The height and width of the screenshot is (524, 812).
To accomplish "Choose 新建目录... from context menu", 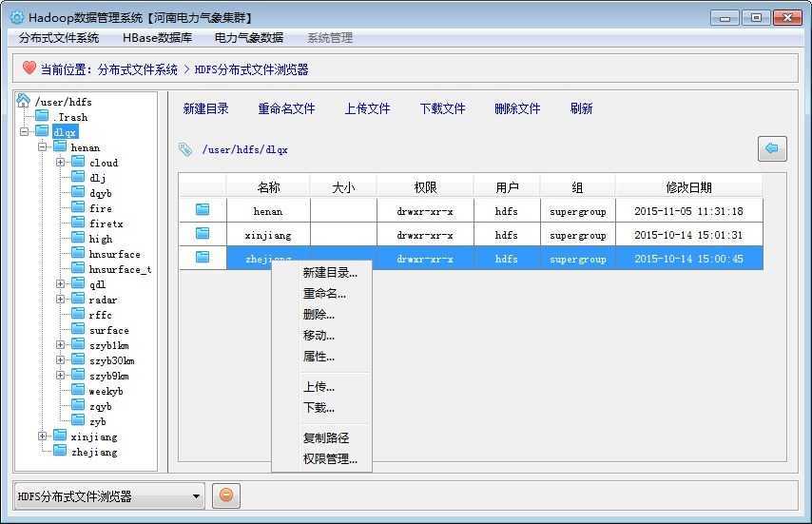I will coord(330,272).
